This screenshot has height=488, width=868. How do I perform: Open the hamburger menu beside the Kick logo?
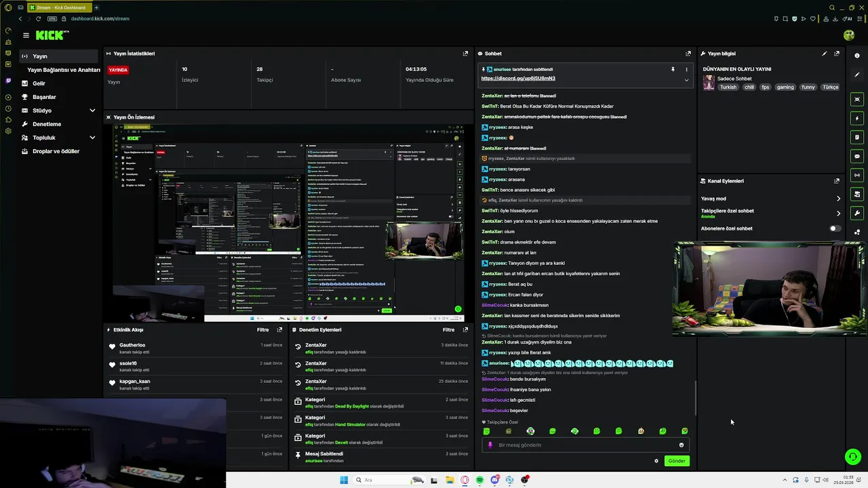coord(26,35)
